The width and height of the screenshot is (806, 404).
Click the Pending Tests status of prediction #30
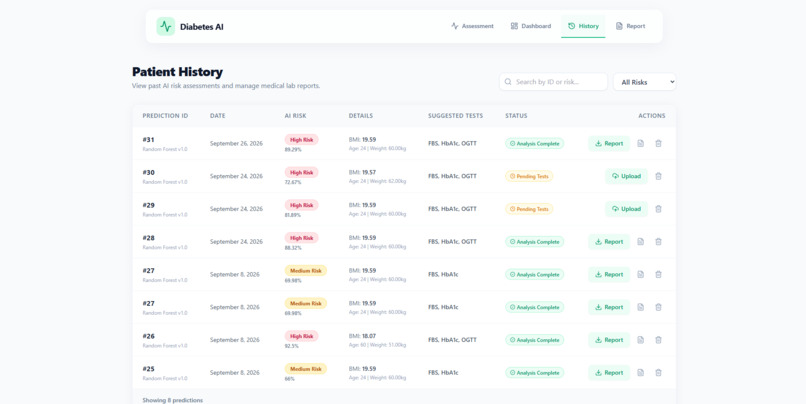[x=529, y=176]
